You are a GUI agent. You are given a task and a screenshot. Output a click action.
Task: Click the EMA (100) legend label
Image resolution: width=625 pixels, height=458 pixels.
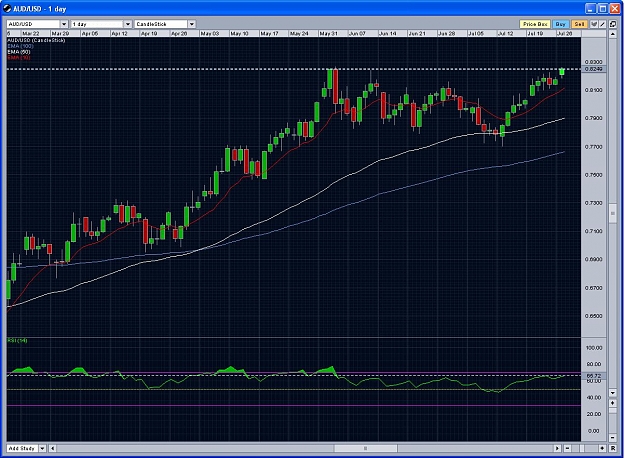pyautogui.click(x=20, y=46)
